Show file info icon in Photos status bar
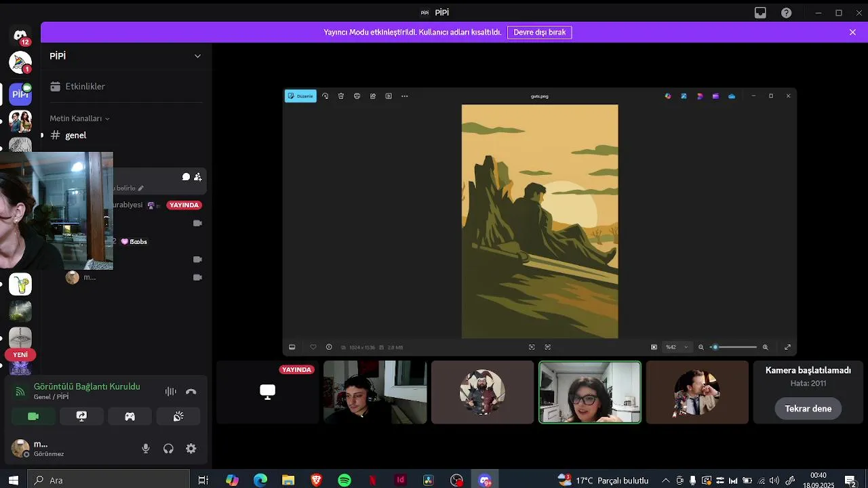868x488 pixels. pos(329,347)
